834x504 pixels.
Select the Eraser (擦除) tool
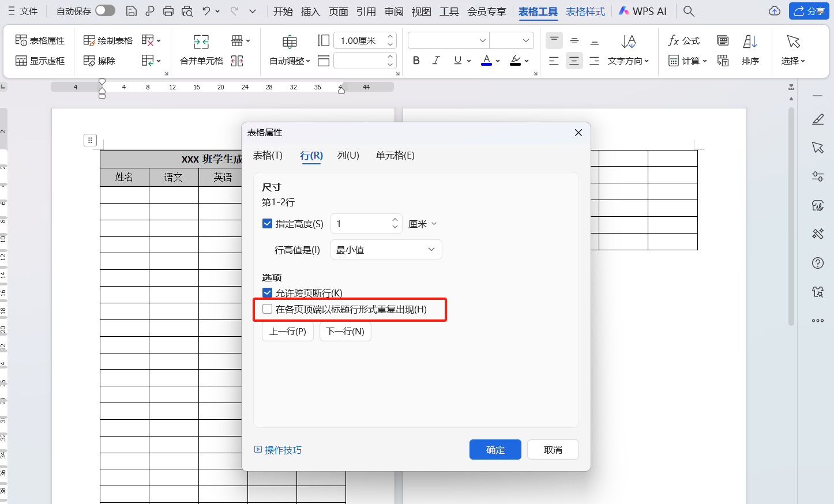pos(99,61)
